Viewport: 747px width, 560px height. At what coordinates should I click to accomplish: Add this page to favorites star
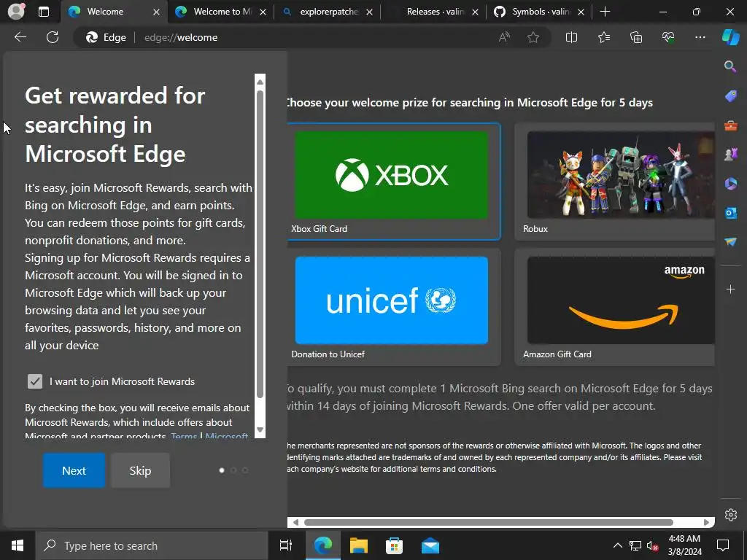click(x=533, y=37)
